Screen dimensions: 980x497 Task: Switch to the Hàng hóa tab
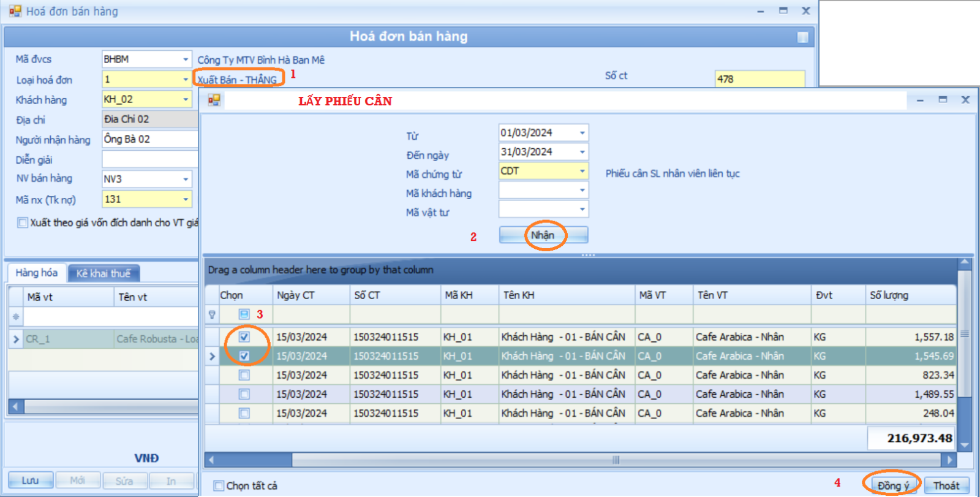[36, 273]
